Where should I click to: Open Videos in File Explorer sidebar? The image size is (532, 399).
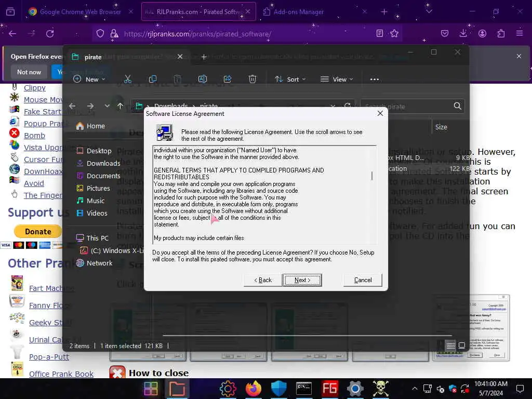tap(92, 214)
